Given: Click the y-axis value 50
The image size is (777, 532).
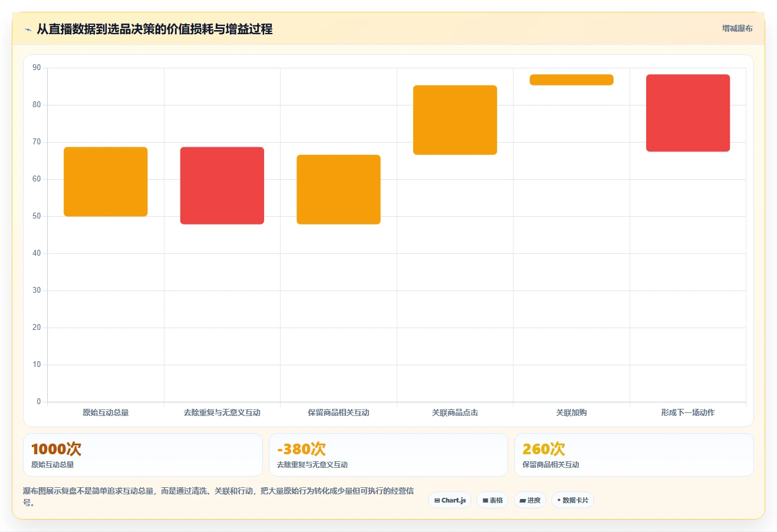Looking at the screenshot, I should pos(37,216).
